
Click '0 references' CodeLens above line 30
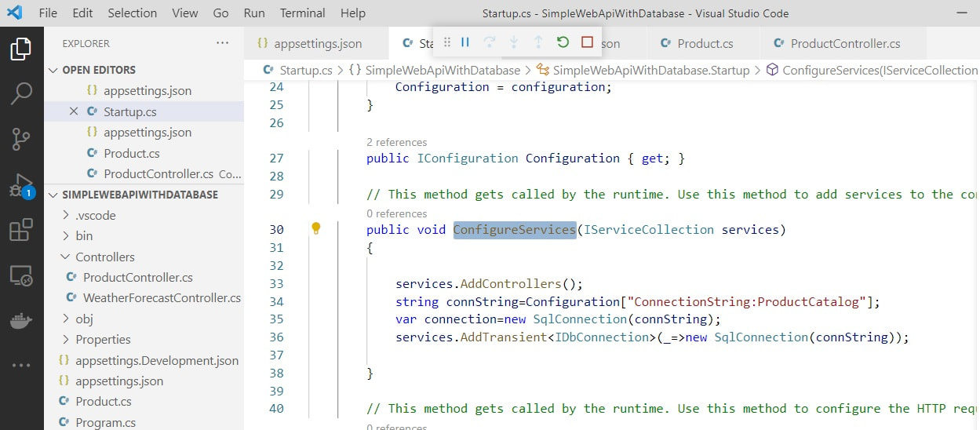(x=396, y=213)
